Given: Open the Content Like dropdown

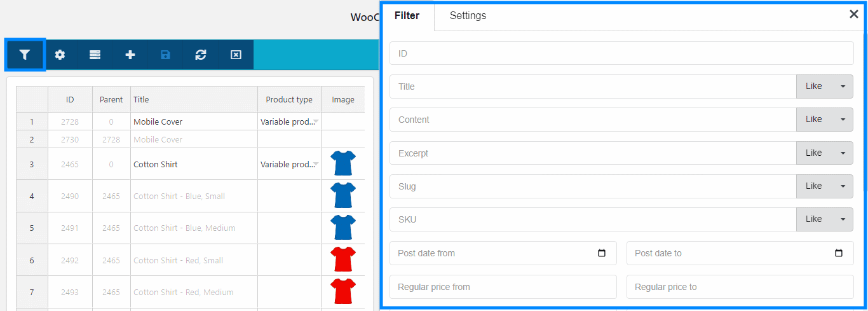Looking at the screenshot, I should pos(825,120).
